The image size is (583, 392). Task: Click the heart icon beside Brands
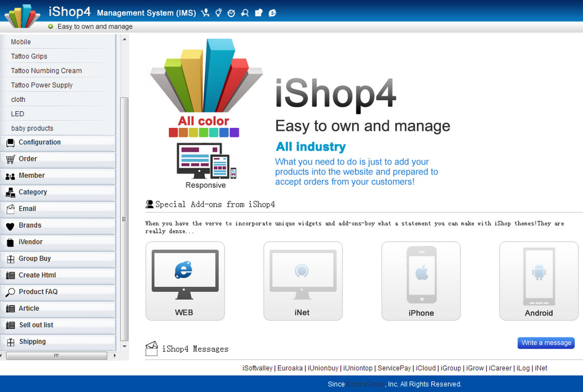(10, 226)
